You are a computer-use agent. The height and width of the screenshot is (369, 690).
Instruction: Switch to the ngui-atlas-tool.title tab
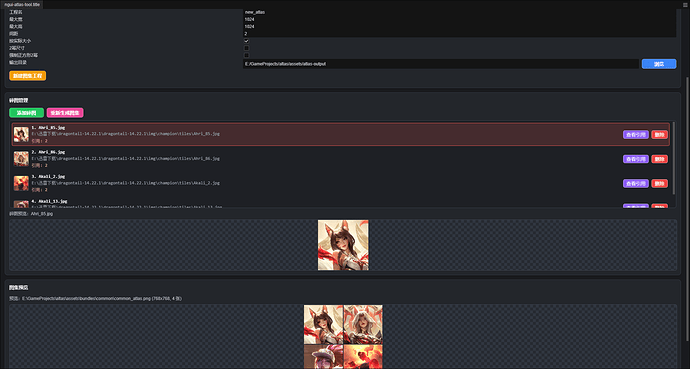(x=22, y=4)
